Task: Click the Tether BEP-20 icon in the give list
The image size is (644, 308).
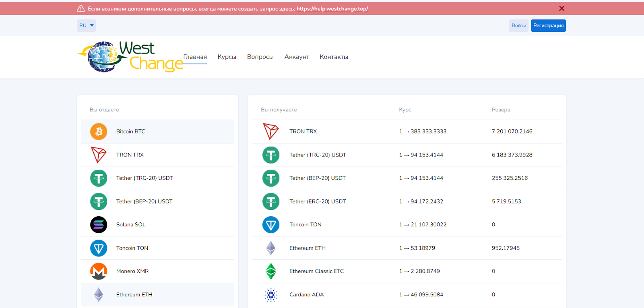Action: click(99, 201)
